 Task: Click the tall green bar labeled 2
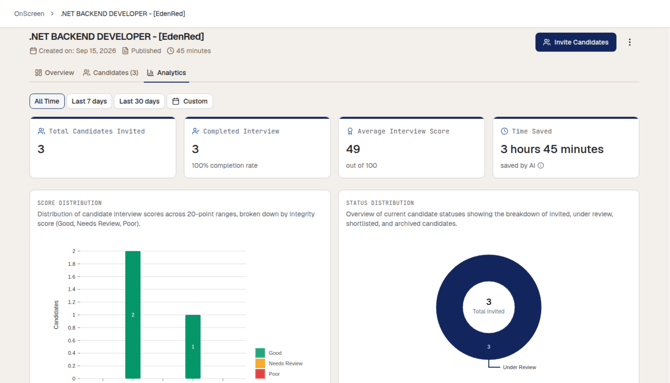pyautogui.click(x=133, y=315)
